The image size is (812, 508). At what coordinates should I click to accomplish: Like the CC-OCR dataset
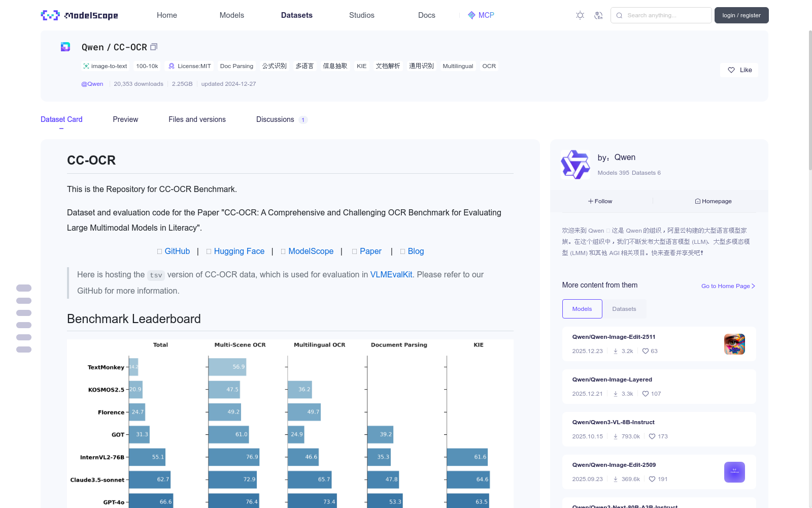739,70
